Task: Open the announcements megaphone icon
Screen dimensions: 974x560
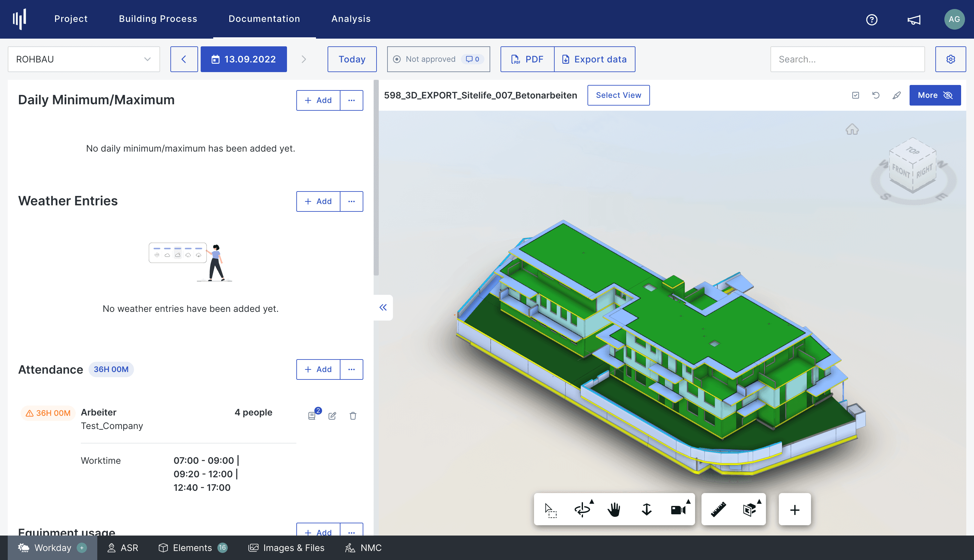Action: 914,19
